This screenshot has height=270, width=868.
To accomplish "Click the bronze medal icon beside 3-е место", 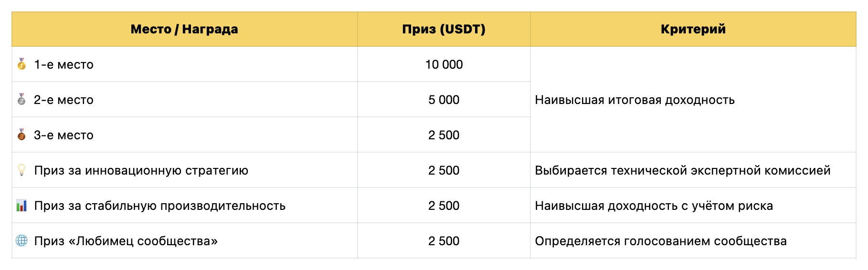I will pyautogui.click(x=21, y=135).
